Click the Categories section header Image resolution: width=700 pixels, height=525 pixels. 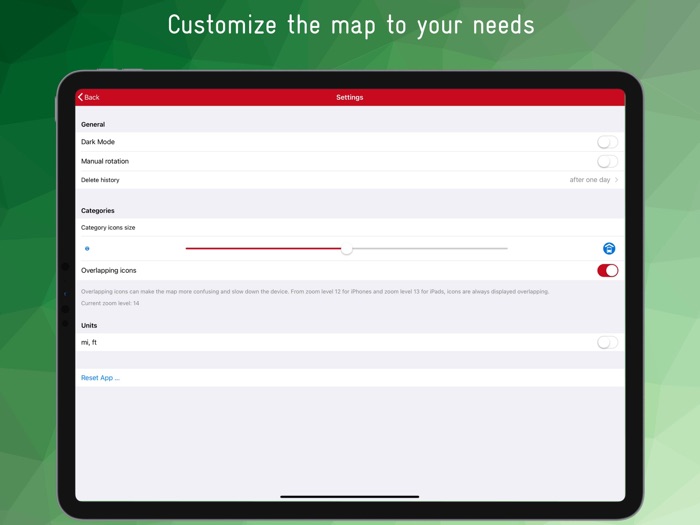(x=98, y=211)
